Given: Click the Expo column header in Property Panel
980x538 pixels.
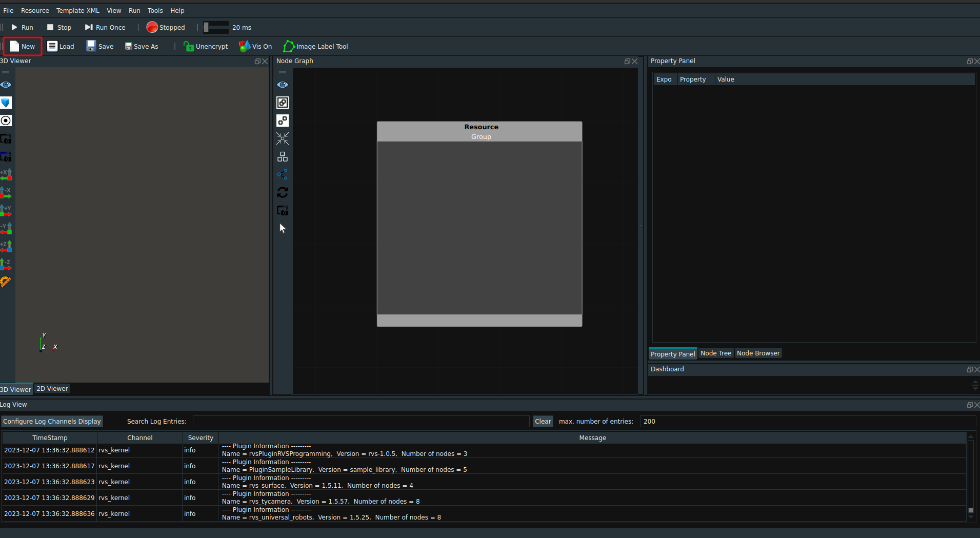Looking at the screenshot, I should click(664, 79).
